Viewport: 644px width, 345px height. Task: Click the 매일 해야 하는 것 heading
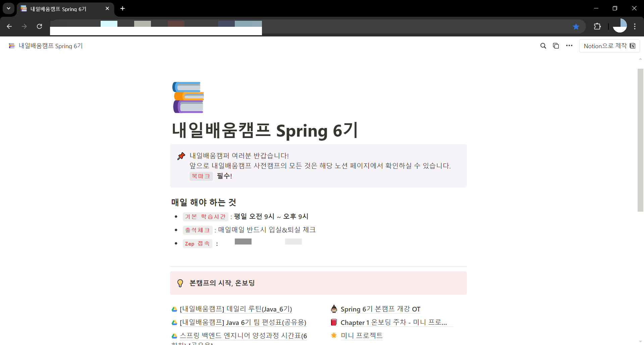[x=204, y=202]
